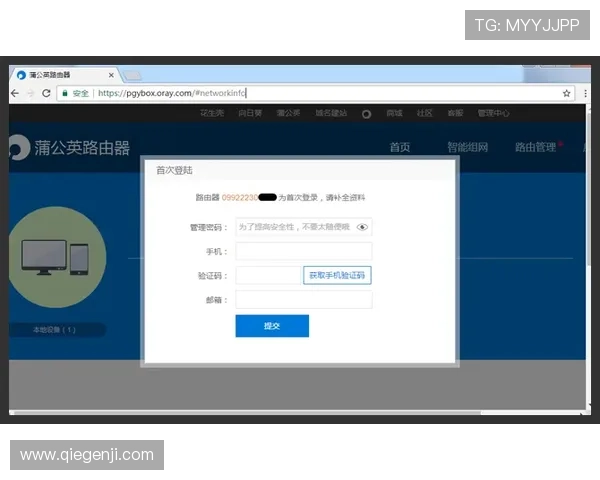Toggle password visibility with the eye icon
The image size is (600, 480).
coord(362,227)
